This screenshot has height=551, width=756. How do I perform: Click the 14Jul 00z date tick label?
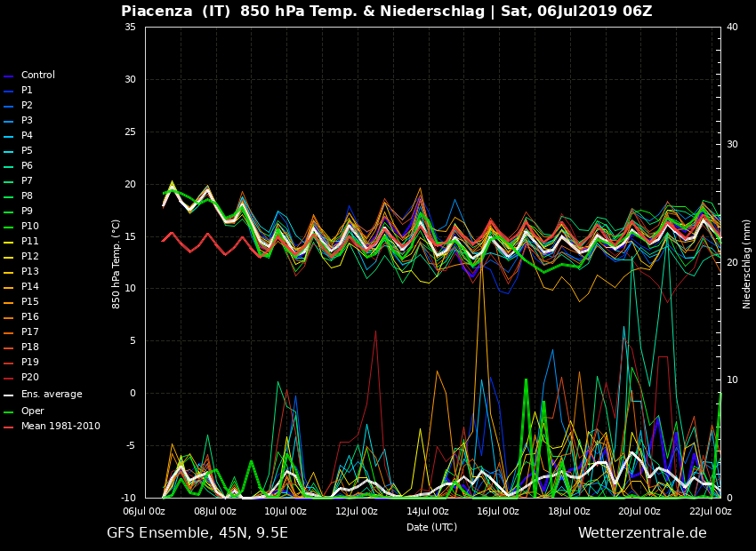[427, 512]
